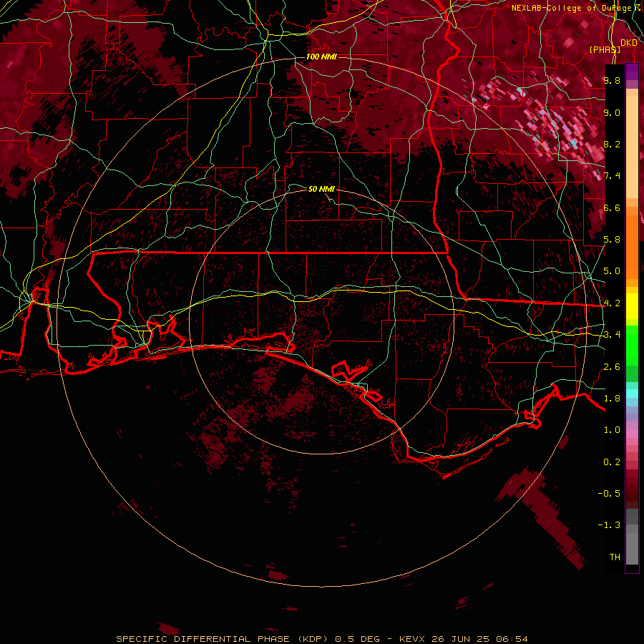
Task: Click the 5.0 legend value
Action: pyautogui.click(x=612, y=271)
